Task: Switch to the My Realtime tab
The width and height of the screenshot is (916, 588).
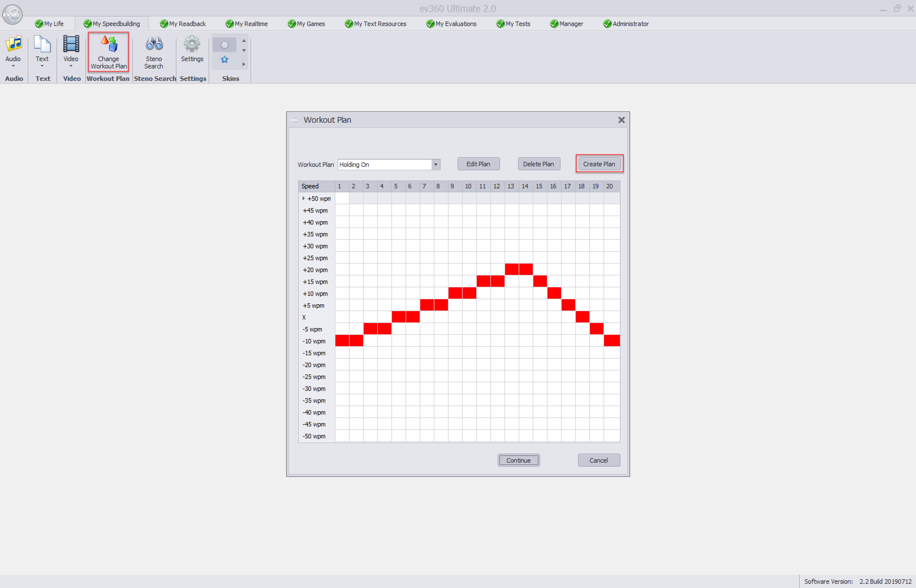Action: (x=247, y=24)
